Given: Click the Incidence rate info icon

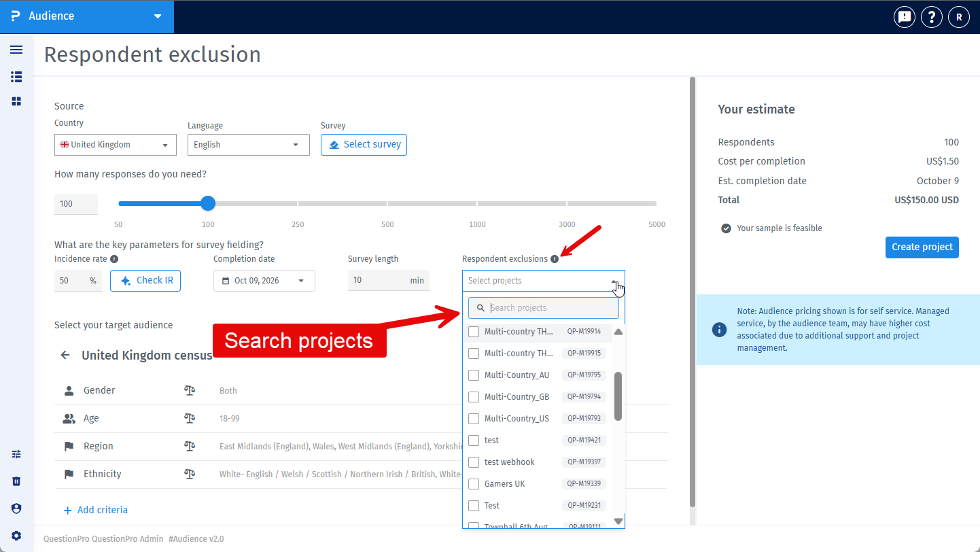Looking at the screenshot, I should (114, 259).
